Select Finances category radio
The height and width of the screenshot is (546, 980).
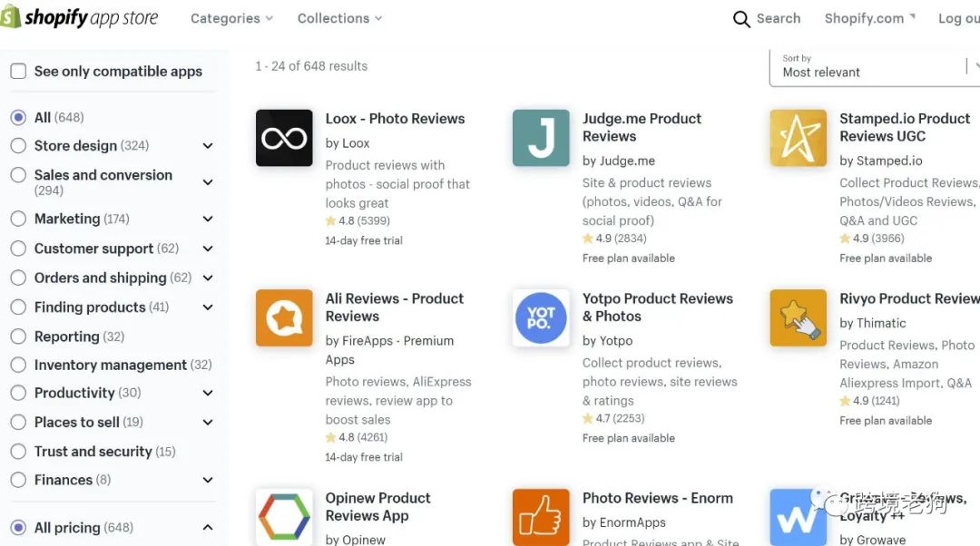18,480
